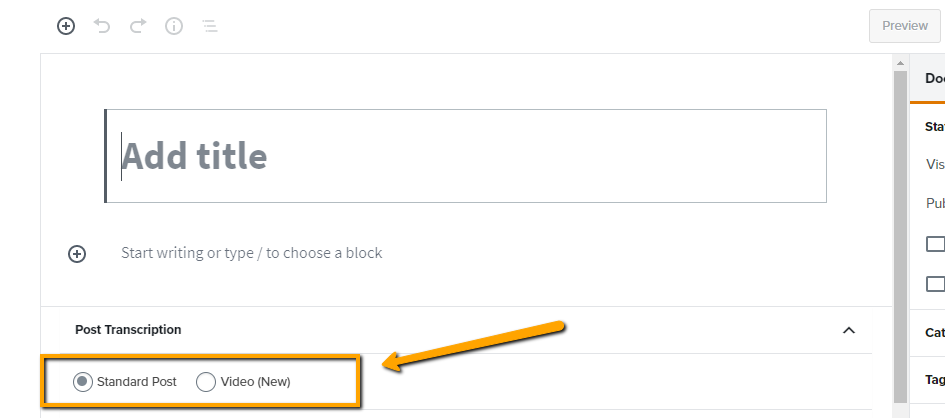Open the Publish date link in sidebar
Screen dimensions: 945x418
[x=935, y=204]
